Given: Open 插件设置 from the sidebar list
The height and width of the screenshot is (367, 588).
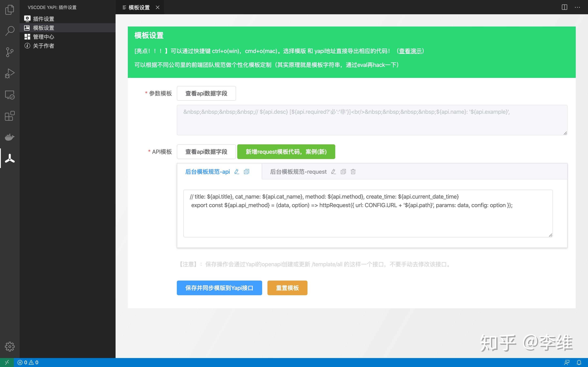Looking at the screenshot, I should click(43, 19).
